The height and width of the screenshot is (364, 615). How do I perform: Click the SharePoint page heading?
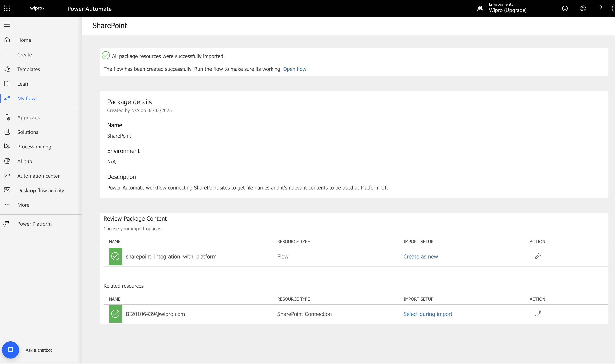tap(110, 26)
